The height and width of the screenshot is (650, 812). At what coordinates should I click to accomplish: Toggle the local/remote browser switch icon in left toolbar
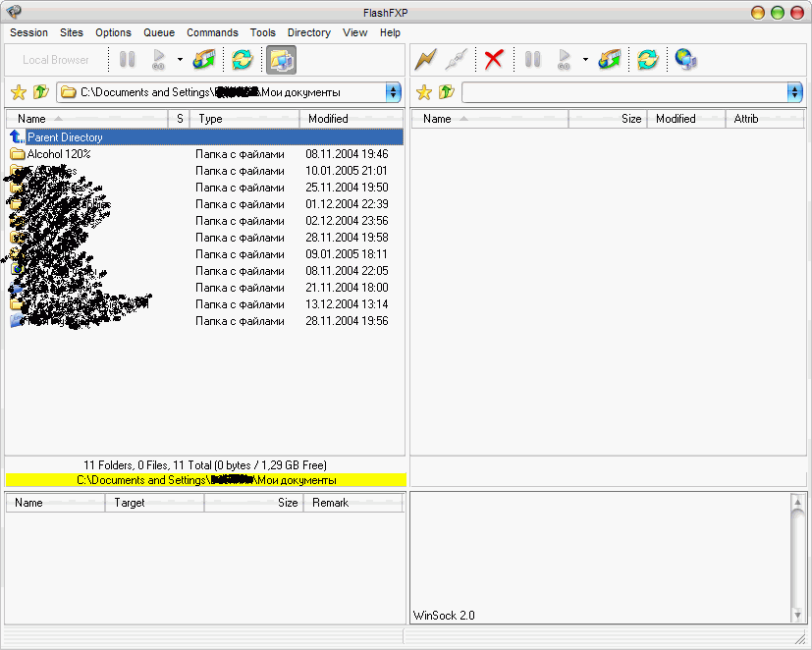click(x=281, y=60)
